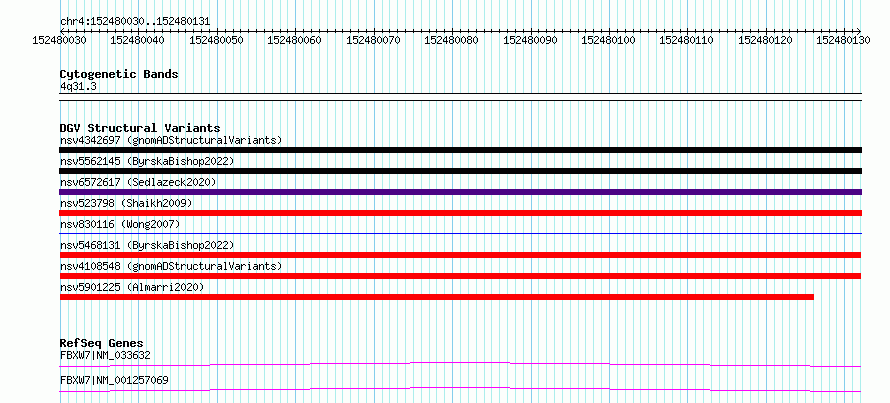Open variant nsv5901225 (Almarri2020) label
Image resolution: width=890 pixels, height=403 pixels.
pos(132,287)
